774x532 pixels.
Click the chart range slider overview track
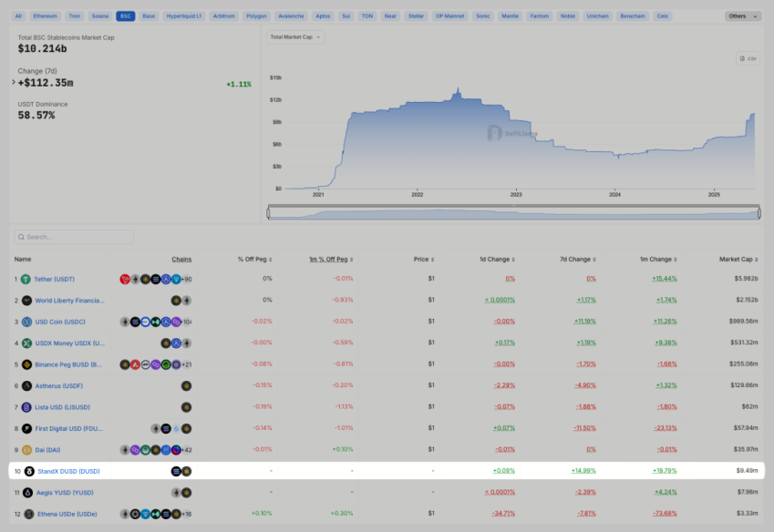coord(513,214)
